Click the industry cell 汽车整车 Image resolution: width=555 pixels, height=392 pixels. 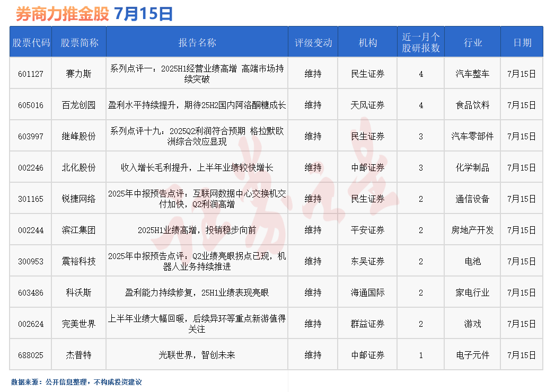coord(472,73)
